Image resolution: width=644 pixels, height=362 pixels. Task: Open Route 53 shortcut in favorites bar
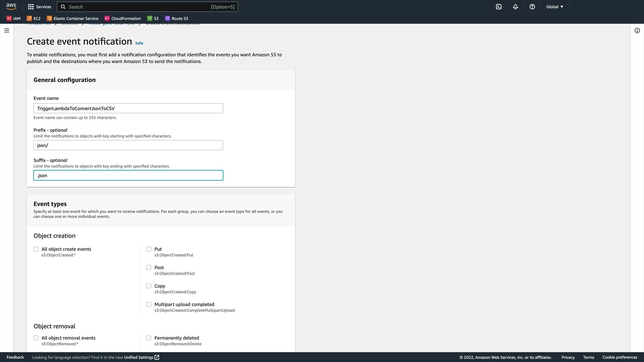176,18
